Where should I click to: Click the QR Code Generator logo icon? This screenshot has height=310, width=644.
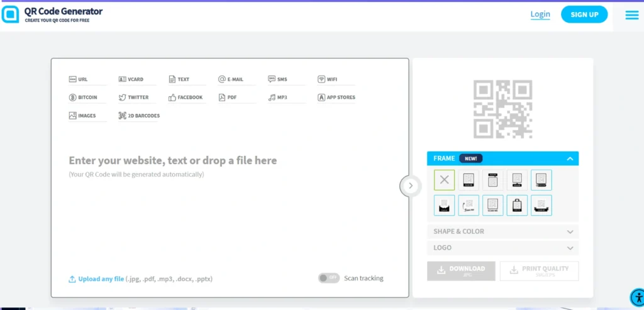[11, 14]
